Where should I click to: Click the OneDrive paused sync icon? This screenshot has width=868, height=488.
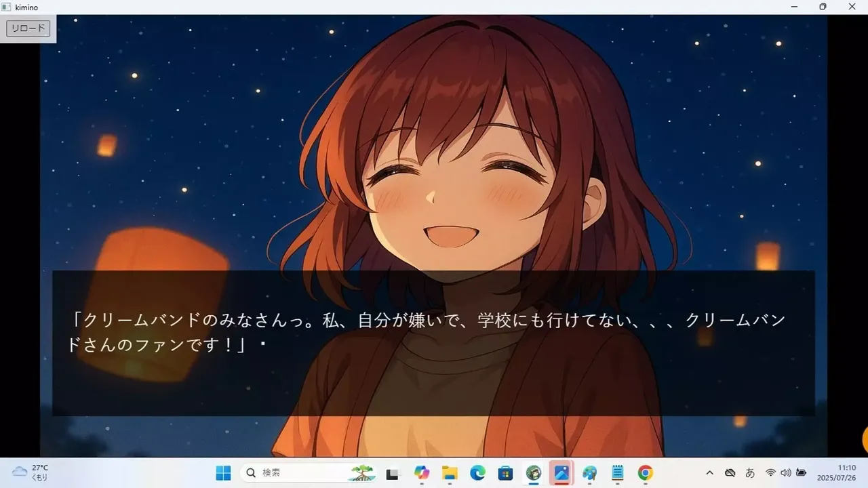pos(730,472)
